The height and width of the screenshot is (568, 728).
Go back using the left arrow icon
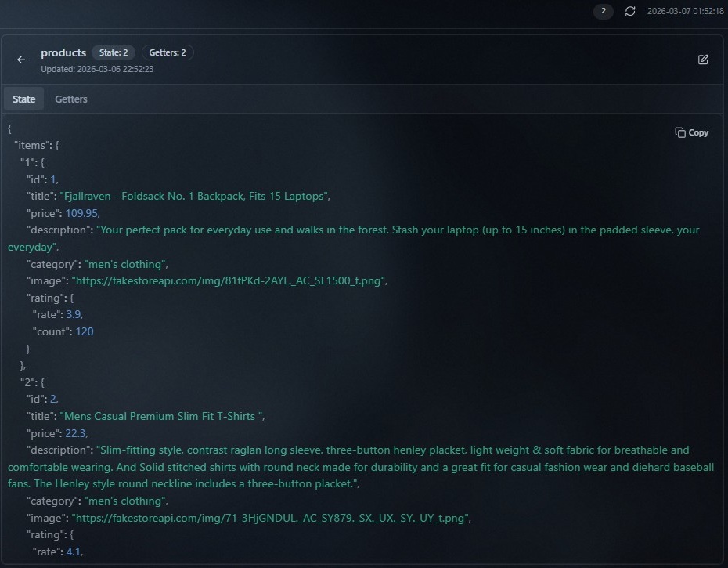(x=21, y=60)
